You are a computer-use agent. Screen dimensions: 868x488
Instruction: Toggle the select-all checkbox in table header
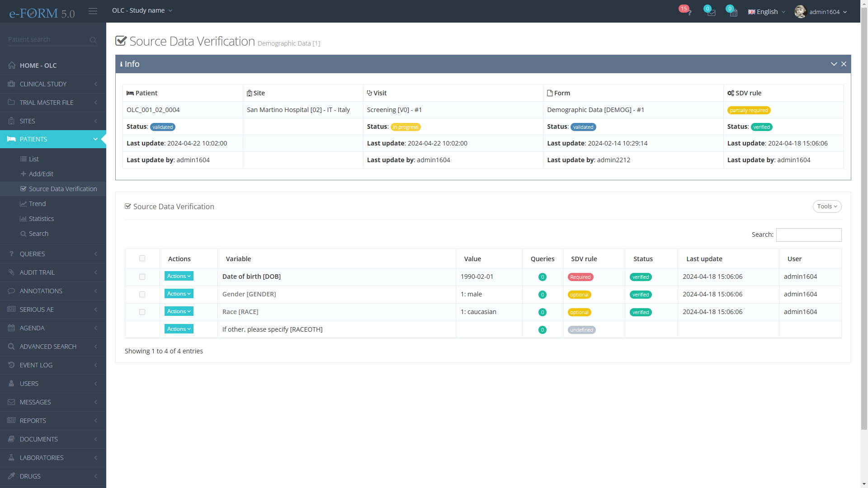pyautogui.click(x=142, y=258)
